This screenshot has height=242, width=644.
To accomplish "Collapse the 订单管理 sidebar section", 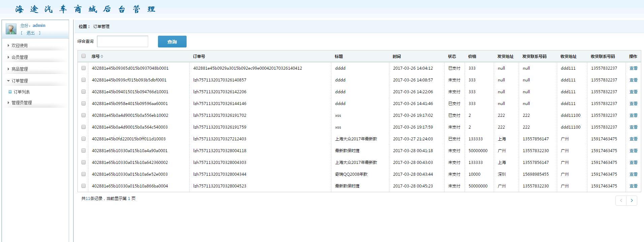I will pyautogui.click(x=20, y=81).
